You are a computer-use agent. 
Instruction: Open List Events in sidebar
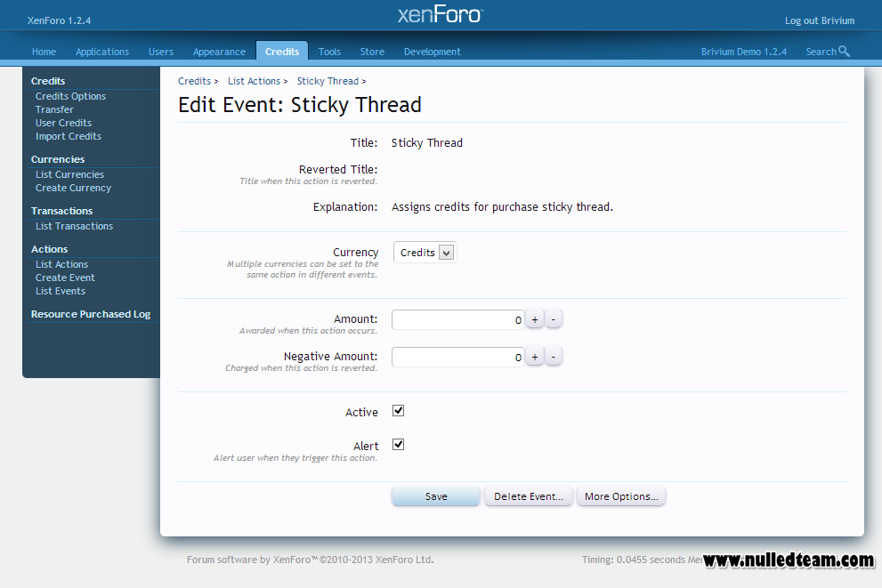[x=61, y=292]
